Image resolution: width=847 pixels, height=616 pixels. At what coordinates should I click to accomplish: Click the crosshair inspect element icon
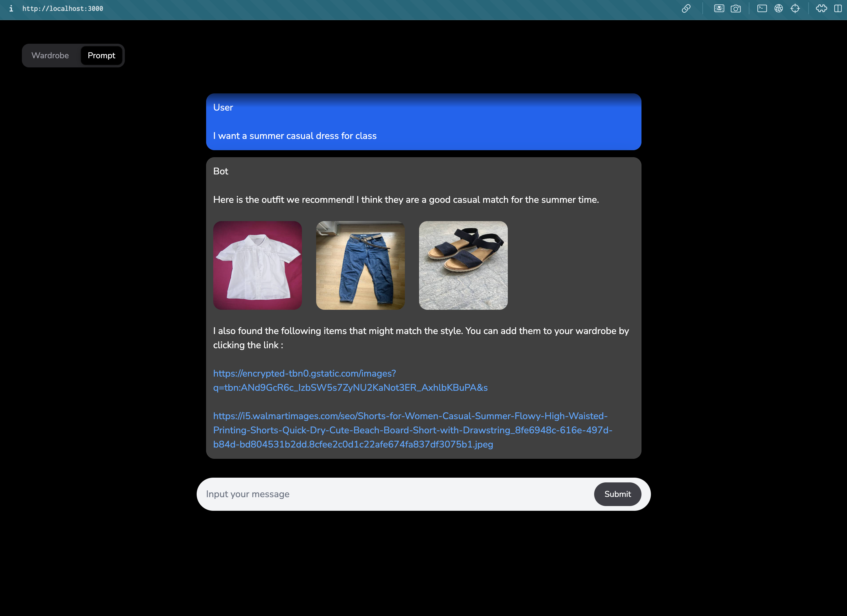[x=795, y=9]
